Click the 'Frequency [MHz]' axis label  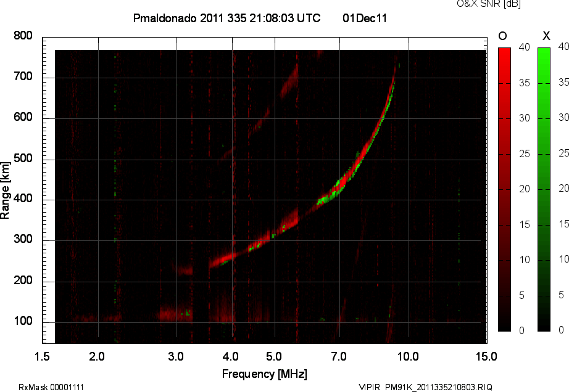(265, 374)
